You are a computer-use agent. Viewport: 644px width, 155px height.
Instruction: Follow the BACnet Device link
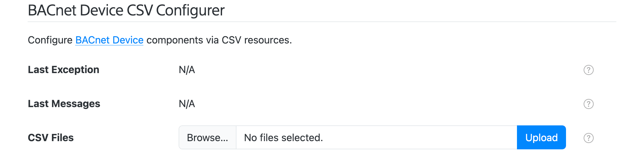[x=109, y=40]
